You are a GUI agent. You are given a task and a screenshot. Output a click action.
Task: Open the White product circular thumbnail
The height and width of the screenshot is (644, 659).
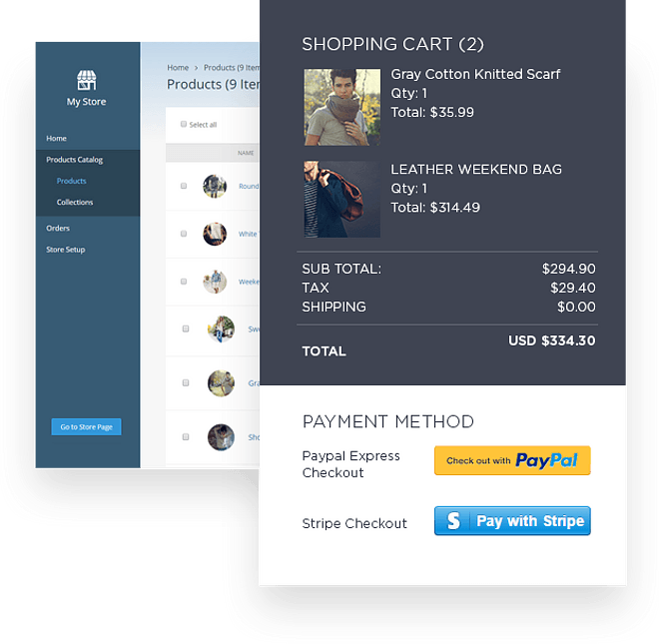point(215,234)
